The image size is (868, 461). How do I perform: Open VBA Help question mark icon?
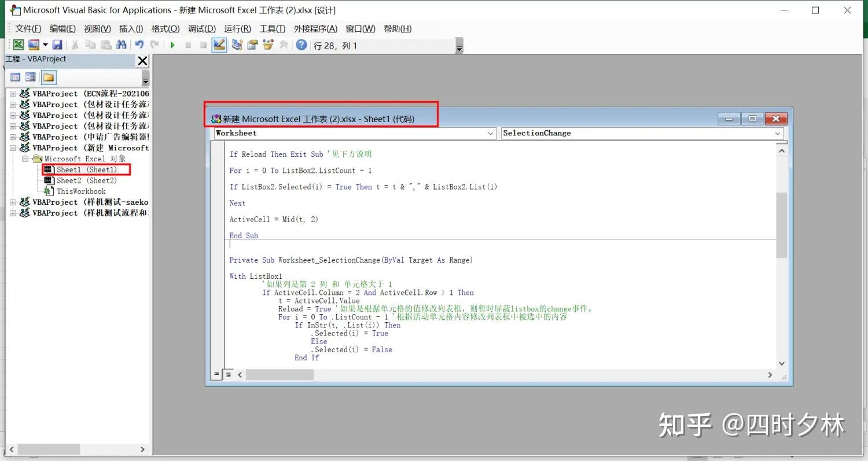(301, 45)
